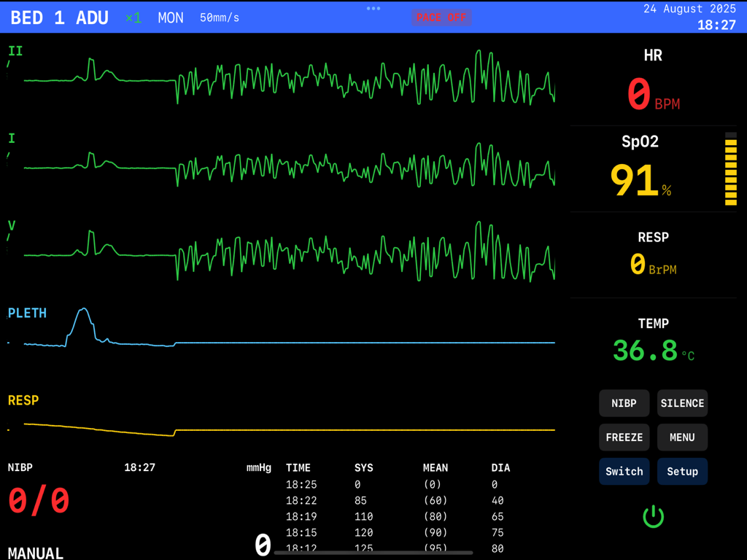747x560 pixels.
Task: Click the ×1 waveform gain indicator
Action: point(133,17)
